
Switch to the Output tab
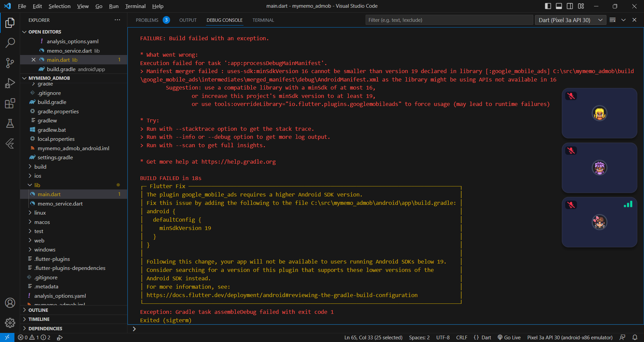pyautogui.click(x=188, y=20)
